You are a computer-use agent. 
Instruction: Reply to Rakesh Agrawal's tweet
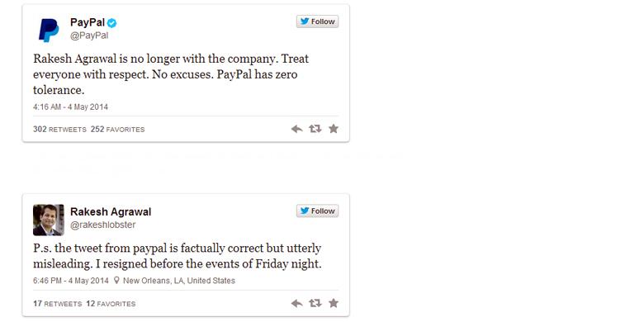coord(296,304)
